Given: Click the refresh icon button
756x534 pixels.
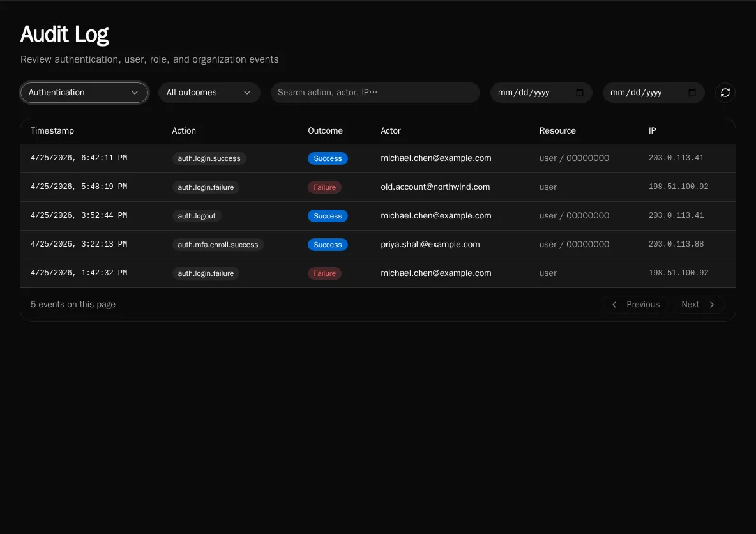Looking at the screenshot, I should tap(725, 93).
